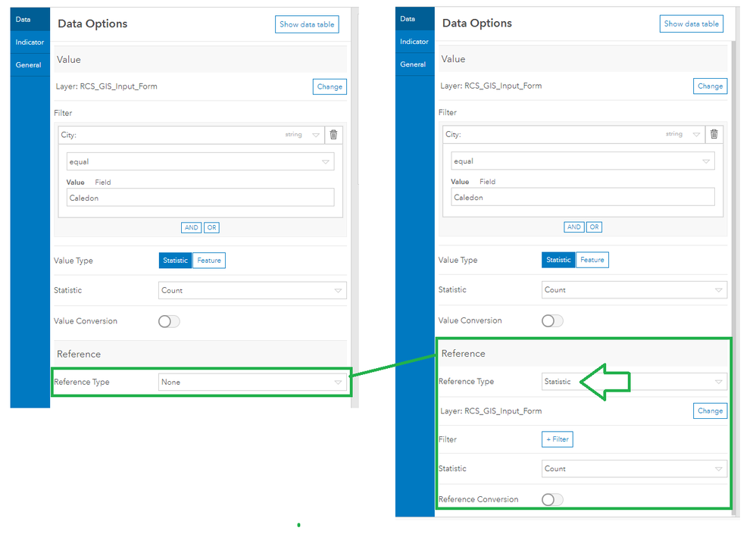Open Reference Type dropdown showing Statistic

(634, 382)
